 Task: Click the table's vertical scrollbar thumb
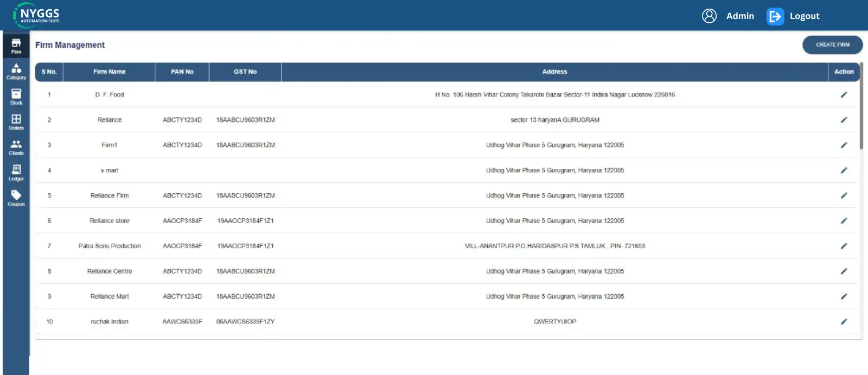pyautogui.click(x=861, y=106)
